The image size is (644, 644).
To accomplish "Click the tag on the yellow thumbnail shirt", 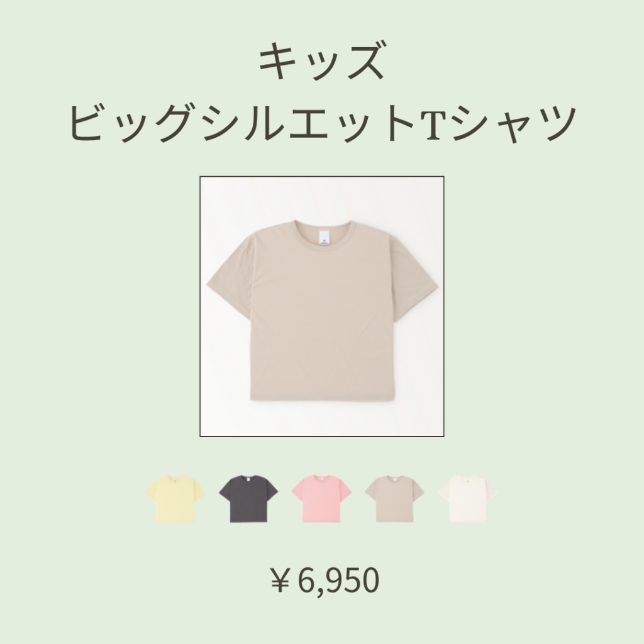I will [x=176, y=479].
